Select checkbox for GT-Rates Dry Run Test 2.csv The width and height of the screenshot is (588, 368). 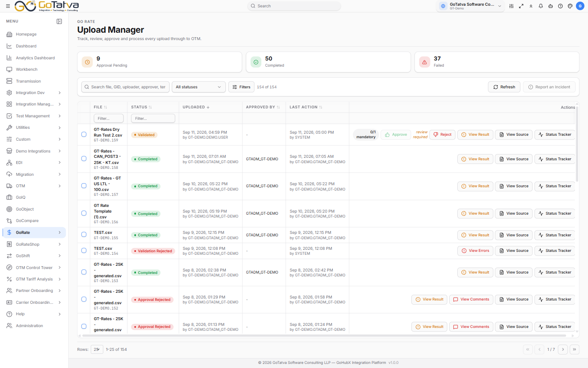[x=84, y=135]
